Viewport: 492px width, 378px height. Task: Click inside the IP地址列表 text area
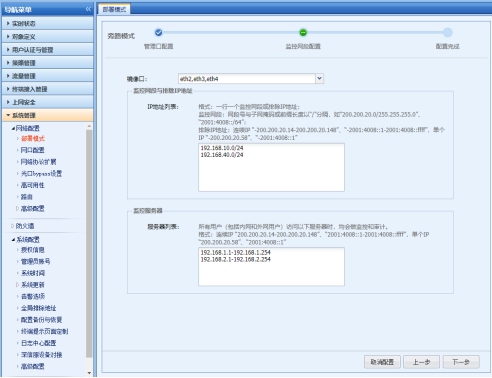(x=271, y=167)
